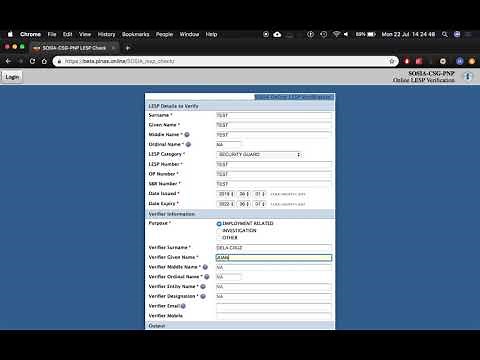Image resolution: width=480 pixels, height=360 pixels.
Task: Click the Verifier Middle Name help icon
Action: [205, 267]
